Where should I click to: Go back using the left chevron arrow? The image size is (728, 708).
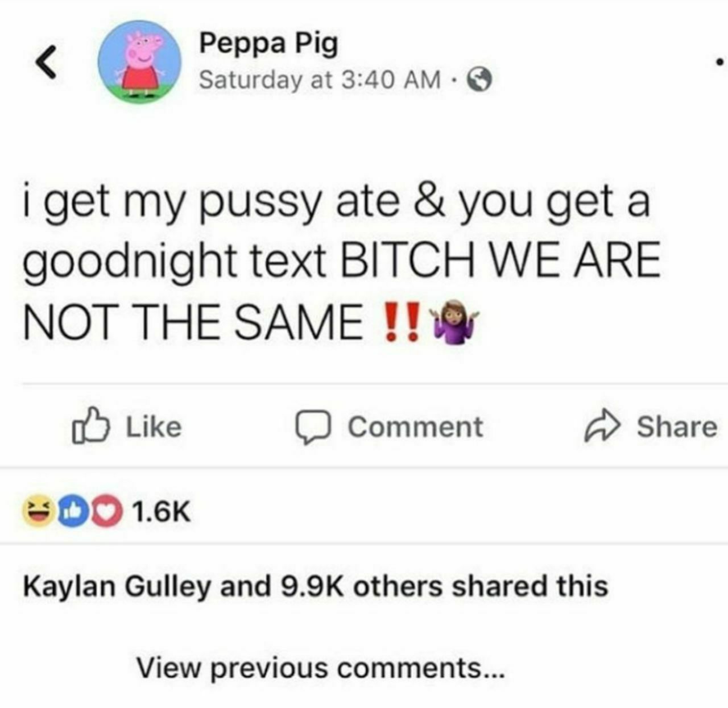tap(46, 62)
